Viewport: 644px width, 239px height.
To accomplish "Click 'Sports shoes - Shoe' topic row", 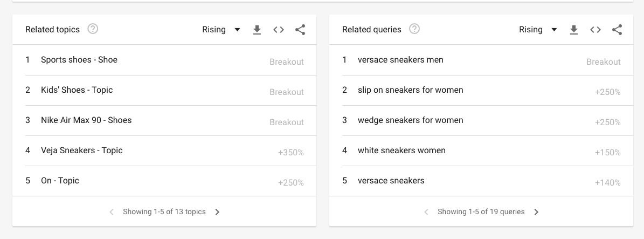I will (79, 60).
